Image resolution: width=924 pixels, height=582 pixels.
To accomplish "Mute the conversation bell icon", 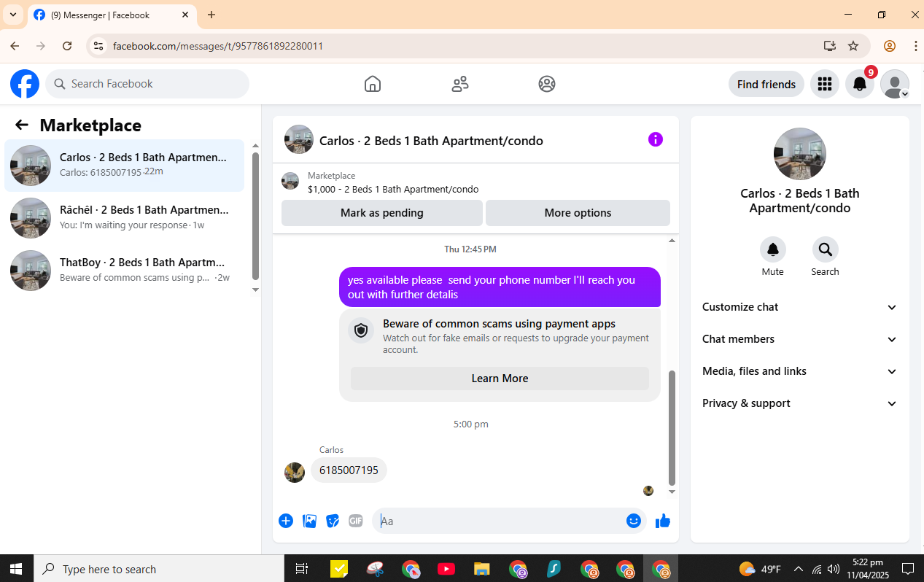I will click(x=773, y=249).
